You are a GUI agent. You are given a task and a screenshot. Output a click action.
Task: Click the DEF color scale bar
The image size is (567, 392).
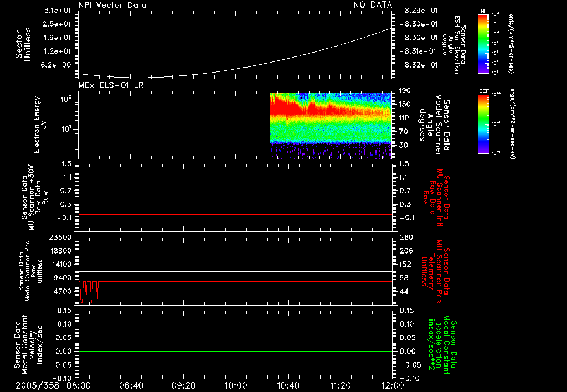point(484,124)
